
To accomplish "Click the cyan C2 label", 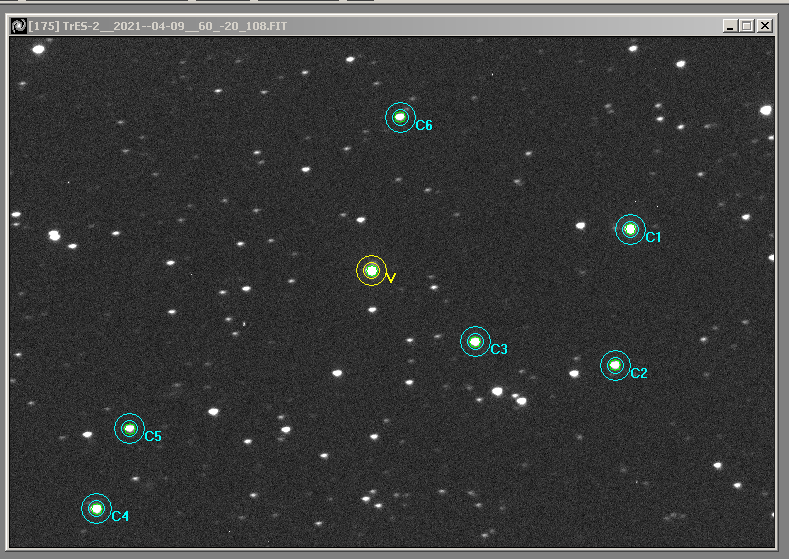I will pyautogui.click(x=639, y=374).
